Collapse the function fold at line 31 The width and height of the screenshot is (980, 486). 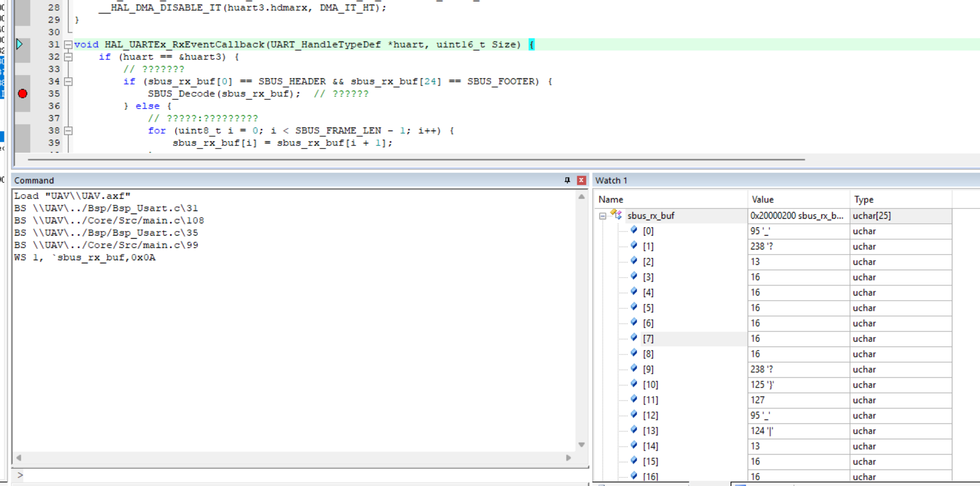click(x=68, y=45)
